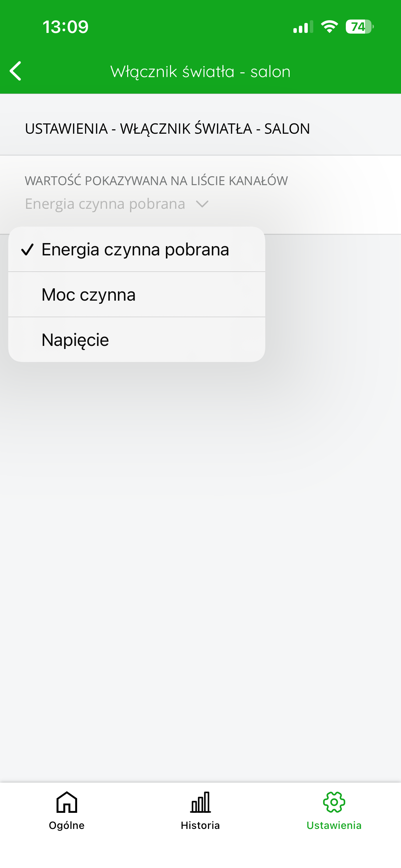Tap the checkmark beside Energia czynna pobrana

[27, 250]
